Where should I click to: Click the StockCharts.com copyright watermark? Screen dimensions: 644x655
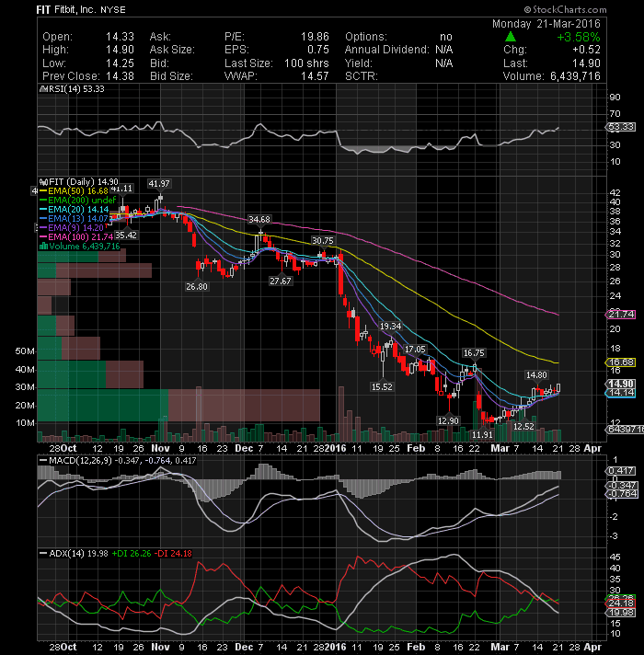(565, 9)
